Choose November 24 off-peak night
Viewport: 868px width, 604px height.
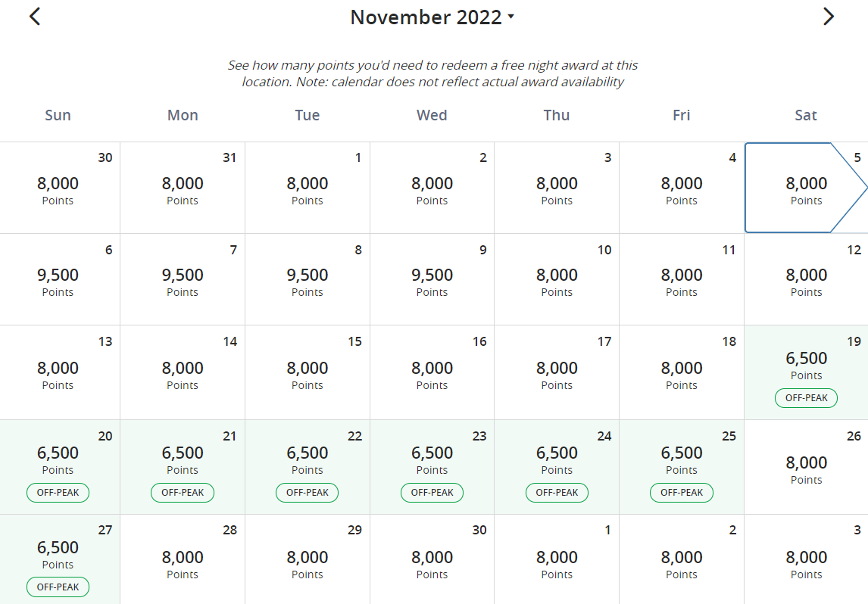click(x=557, y=467)
